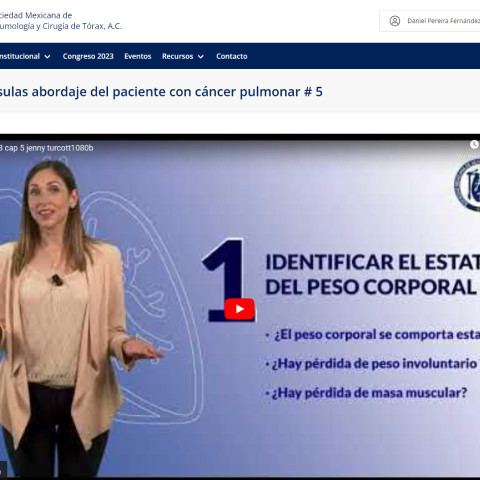The width and height of the screenshot is (480, 480).
Task: Open the Contacto page
Action: click(232, 56)
